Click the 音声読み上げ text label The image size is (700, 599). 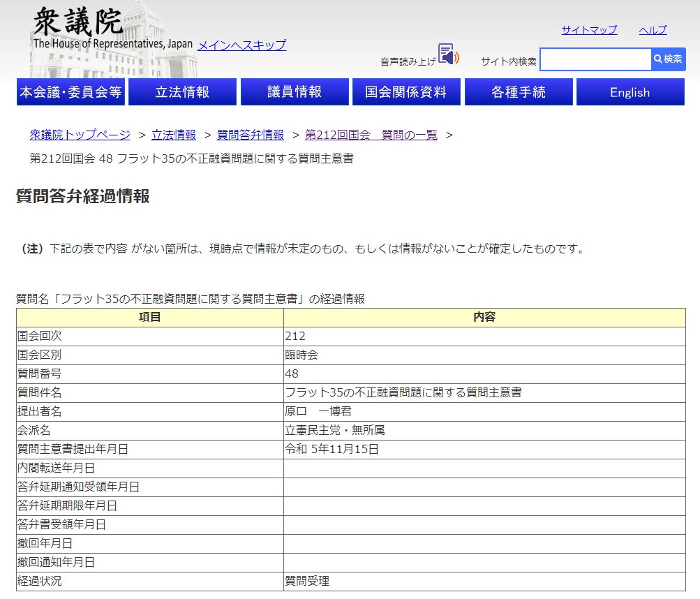pyautogui.click(x=408, y=61)
